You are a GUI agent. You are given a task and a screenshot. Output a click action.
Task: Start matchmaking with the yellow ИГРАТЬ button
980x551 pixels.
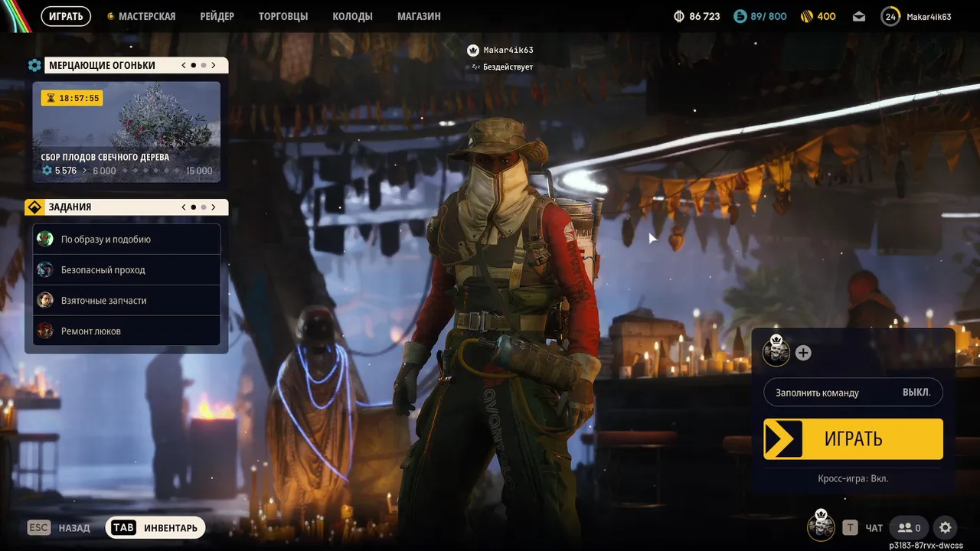click(853, 439)
